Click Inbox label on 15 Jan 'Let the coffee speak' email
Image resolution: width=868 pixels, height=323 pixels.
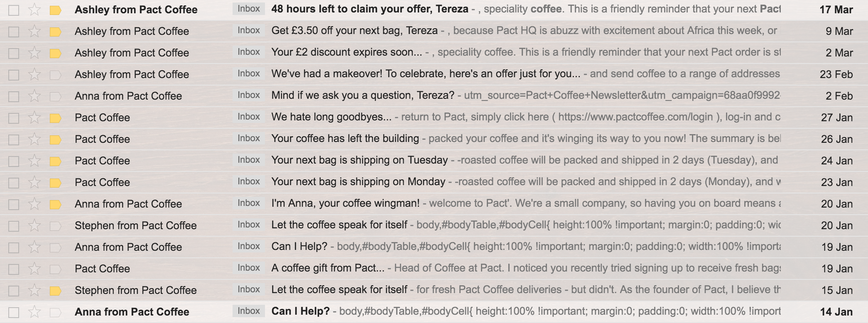248,290
